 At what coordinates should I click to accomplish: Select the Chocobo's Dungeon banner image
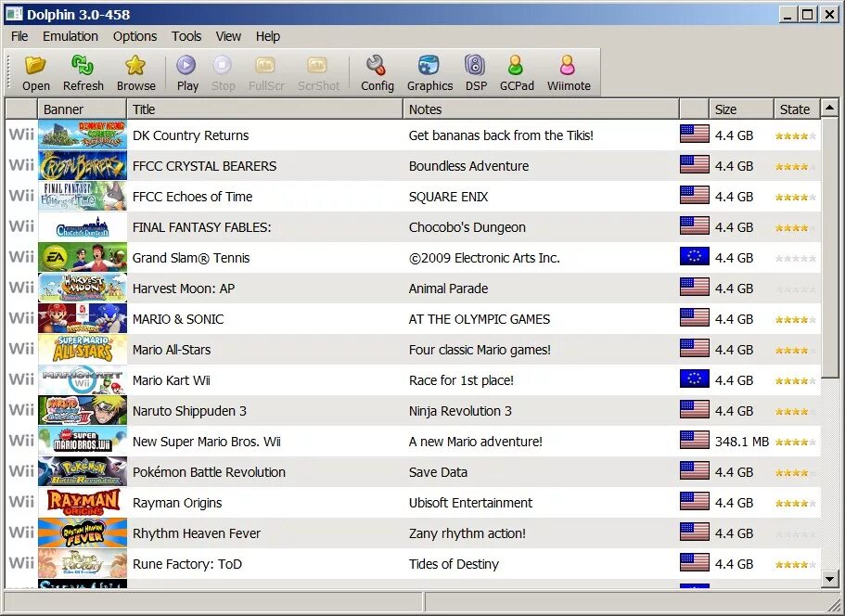click(x=83, y=227)
